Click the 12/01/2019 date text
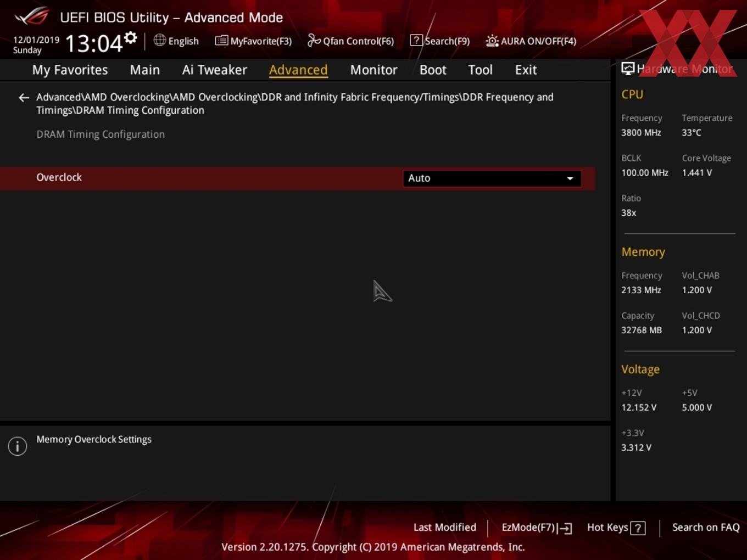 coord(36,40)
